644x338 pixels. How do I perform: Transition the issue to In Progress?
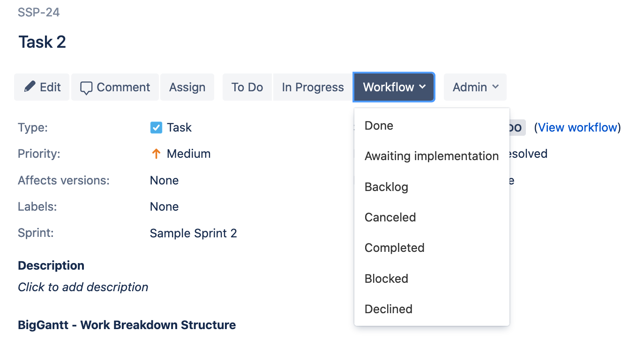[x=312, y=87]
